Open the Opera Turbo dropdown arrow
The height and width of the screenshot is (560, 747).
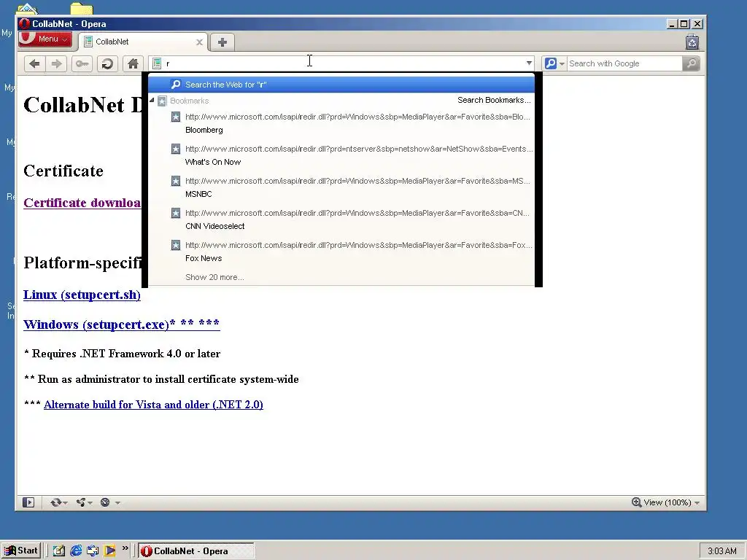coord(117,503)
